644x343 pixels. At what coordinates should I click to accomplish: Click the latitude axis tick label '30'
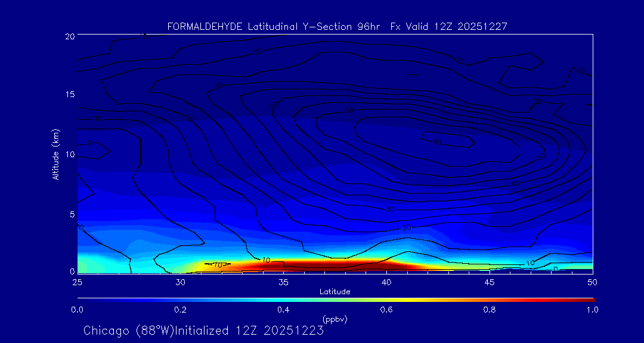[180, 282]
